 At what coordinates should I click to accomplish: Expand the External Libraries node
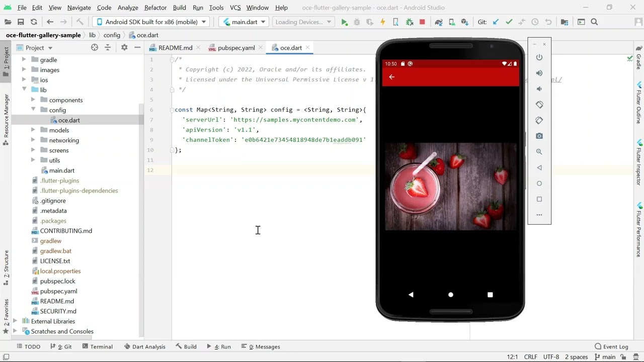pyautogui.click(x=15, y=321)
